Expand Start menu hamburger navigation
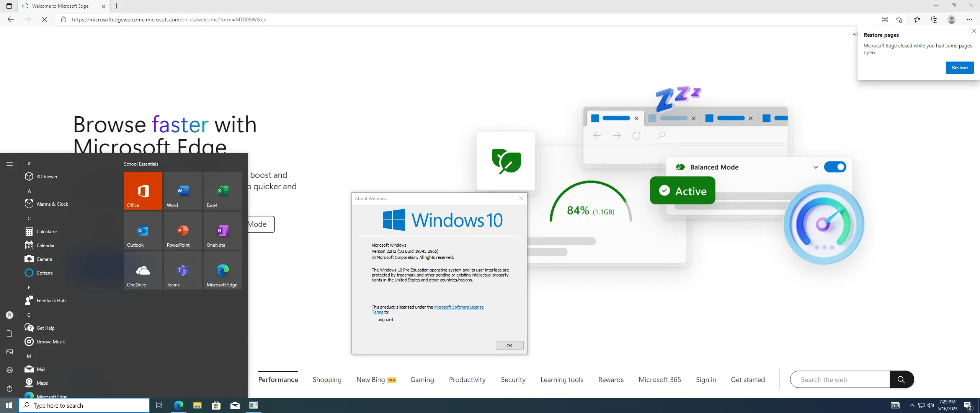 10,164
